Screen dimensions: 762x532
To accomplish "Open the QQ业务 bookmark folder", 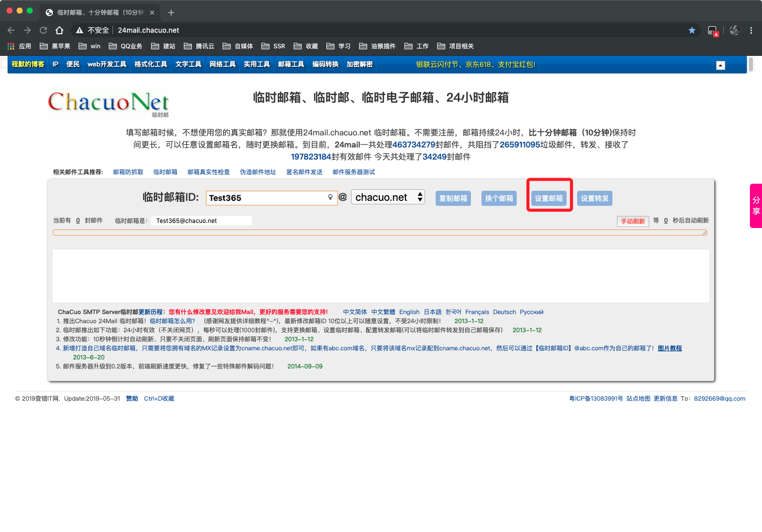I will click(125, 46).
